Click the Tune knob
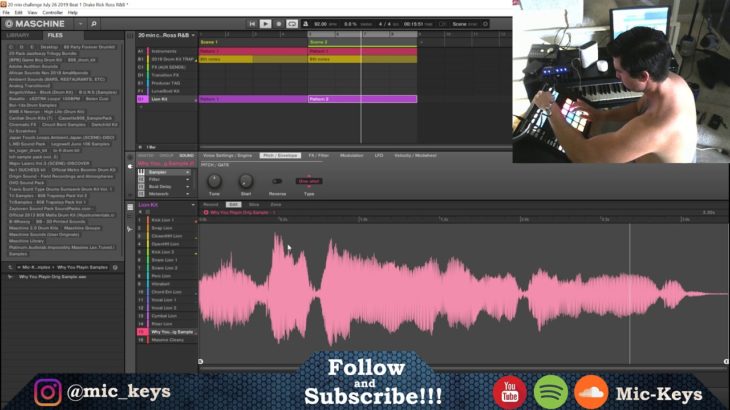Screen dimensions: 730x410 [x=214, y=181]
